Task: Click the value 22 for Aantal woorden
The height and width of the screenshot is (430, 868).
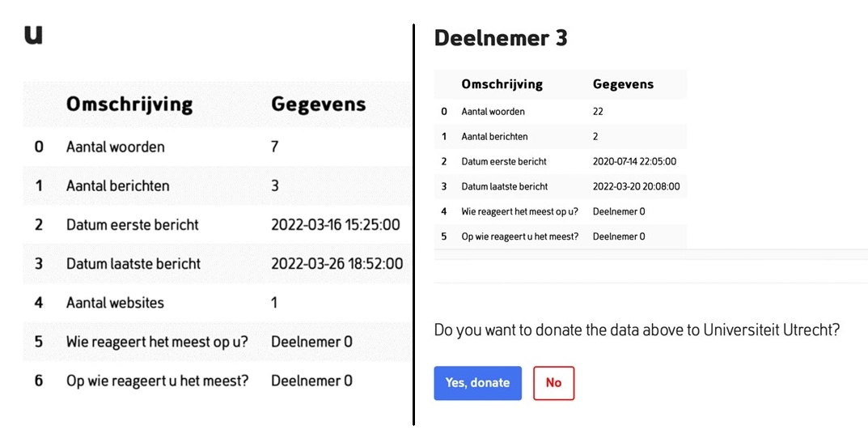Action: click(x=598, y=112)
